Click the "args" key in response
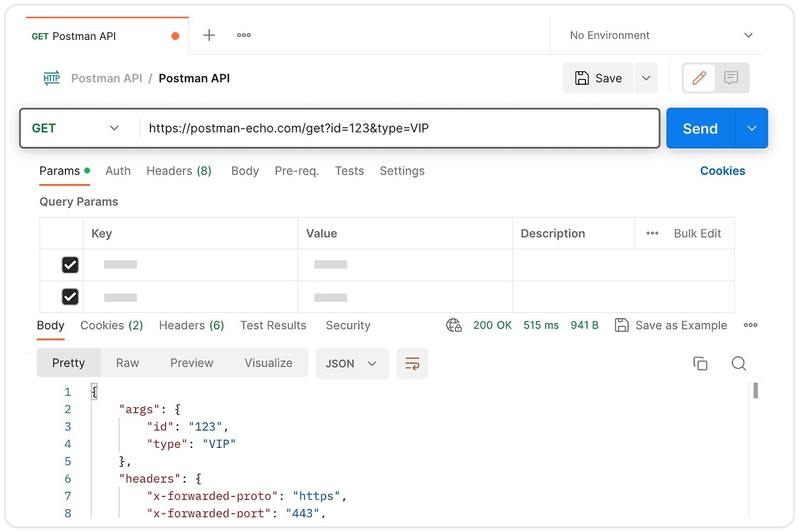799x532 pixels. click(x=140, y=409)
